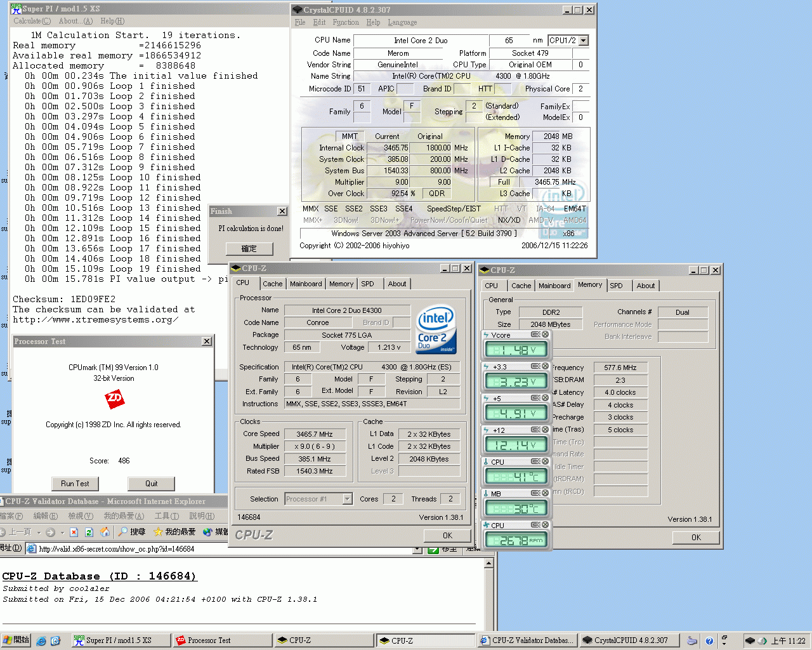The width and height of the screenshot is (812, 650).
Task: Click Super PI taskbar button
Action: click(120, 640)
